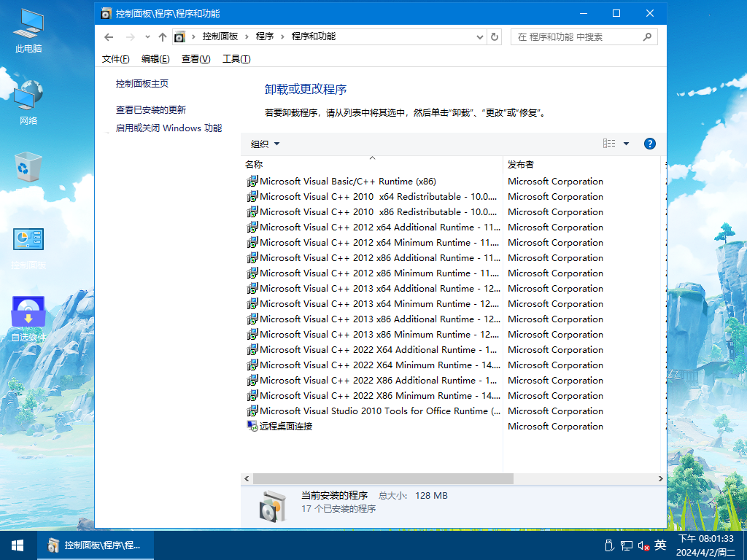Viewport: 747px width, 560px height.
Task: Open the 文件(F) menu
Action: tap(116, 59)
